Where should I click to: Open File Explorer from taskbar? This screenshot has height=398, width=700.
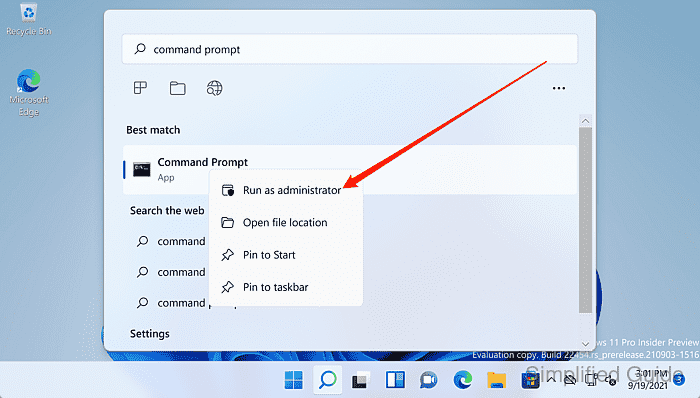click(496, 380)
